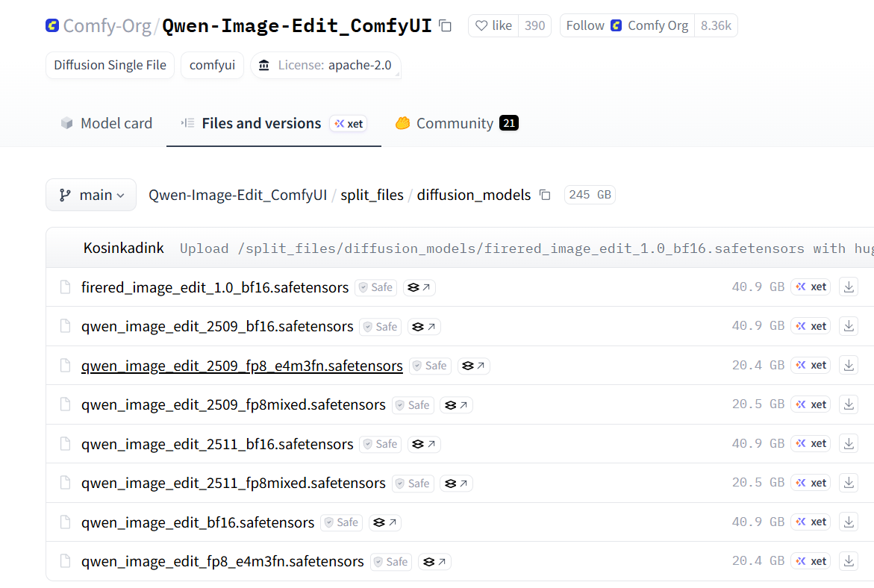874x588 pixels.
Task: Open qwen_image_edit_fp8_e4m3fn.safetensors file
Action: pyautogui.click(x=222, y=561)
